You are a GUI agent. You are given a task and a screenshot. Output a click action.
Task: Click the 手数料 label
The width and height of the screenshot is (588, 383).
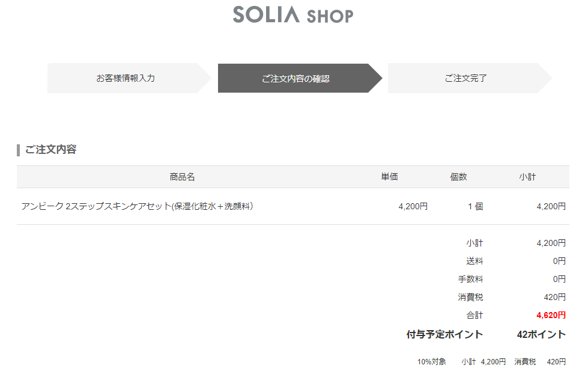470,279
